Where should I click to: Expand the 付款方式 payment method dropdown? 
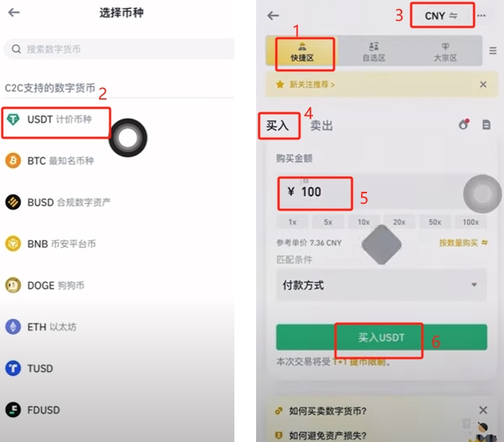pyautogui.click(x=381, y=285)
